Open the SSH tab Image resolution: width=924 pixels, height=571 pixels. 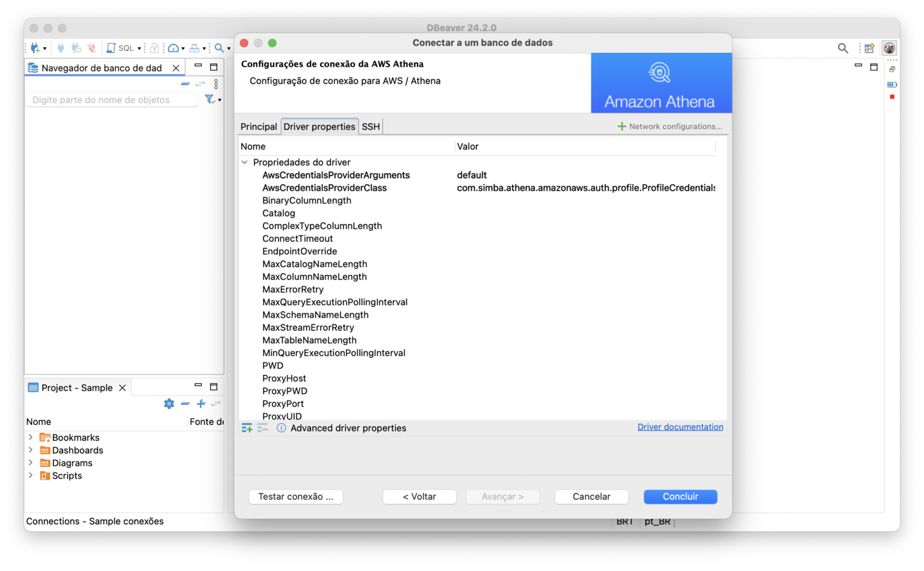pyautogui.click(x=371, y=126)
